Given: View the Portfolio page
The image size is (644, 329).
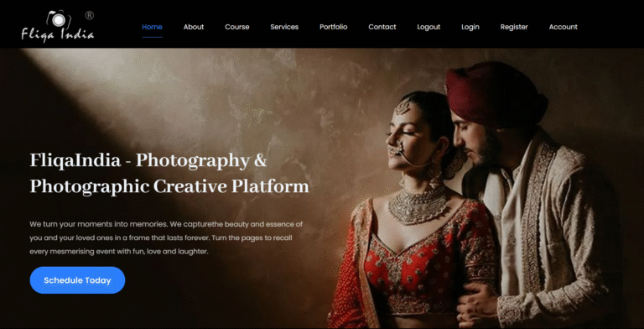Looking at the screenshot, I should tap(334, 27).
